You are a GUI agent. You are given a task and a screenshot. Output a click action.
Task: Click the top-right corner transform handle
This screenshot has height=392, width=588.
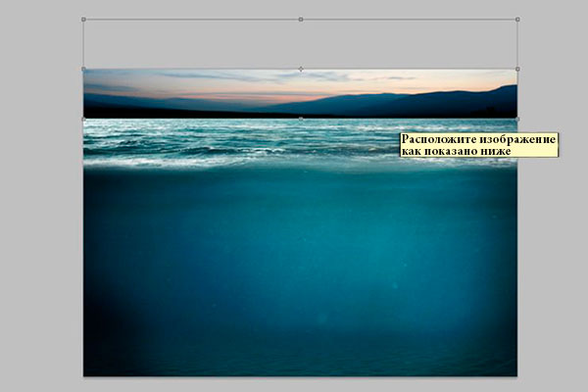[517, 20]
